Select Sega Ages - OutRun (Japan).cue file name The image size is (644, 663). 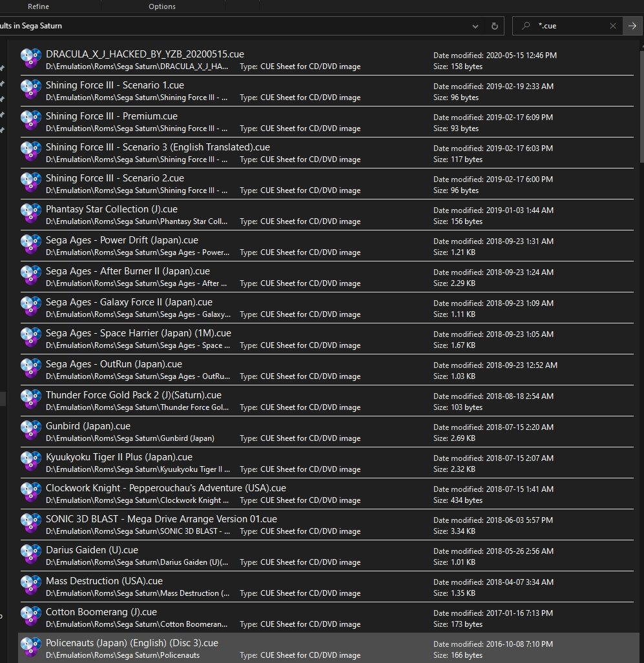tap(114, 364)
